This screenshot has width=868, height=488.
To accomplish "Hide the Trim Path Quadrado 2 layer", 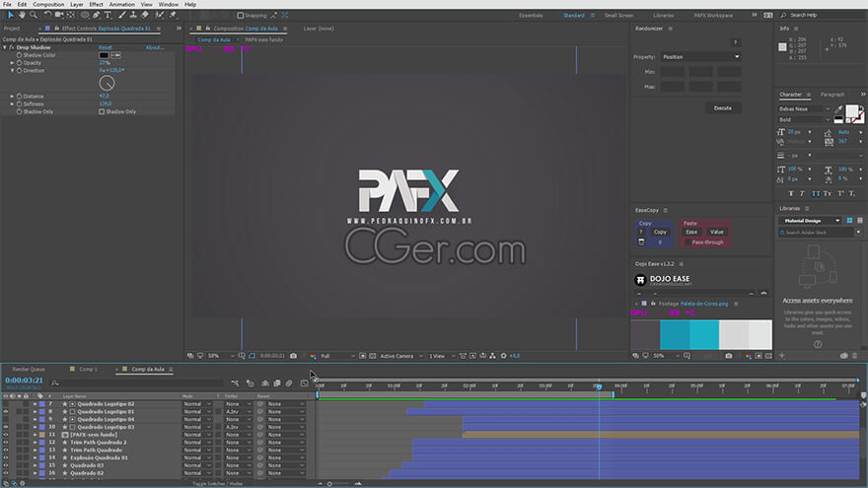I will click(x=6, y=443).
